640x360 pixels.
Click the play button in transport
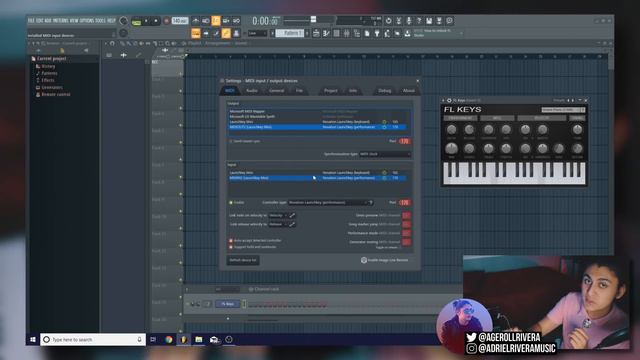pyautogui.click(x=146, y=20)
